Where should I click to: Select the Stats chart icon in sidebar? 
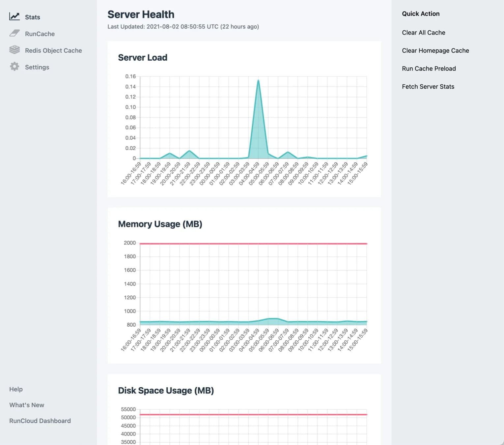[14, 16]
